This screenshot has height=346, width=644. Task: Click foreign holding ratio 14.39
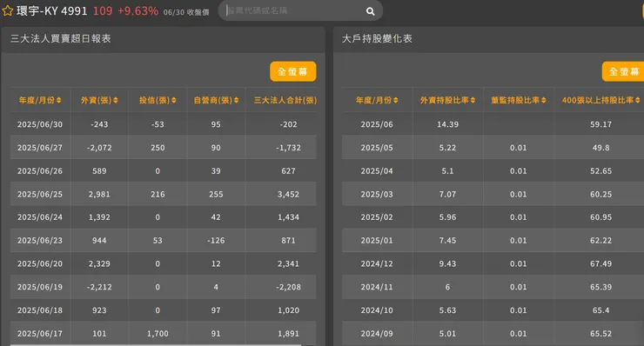(447, 124)
